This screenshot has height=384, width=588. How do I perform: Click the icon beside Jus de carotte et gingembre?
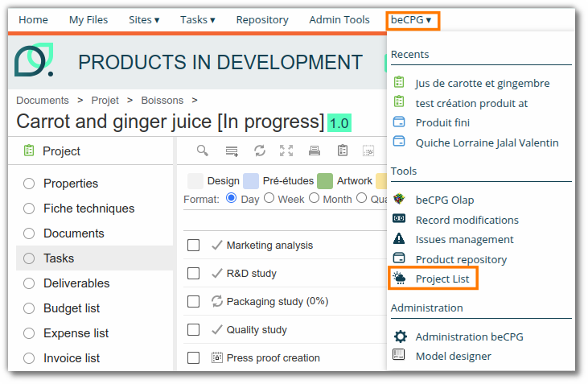click(x=399, y=82)
